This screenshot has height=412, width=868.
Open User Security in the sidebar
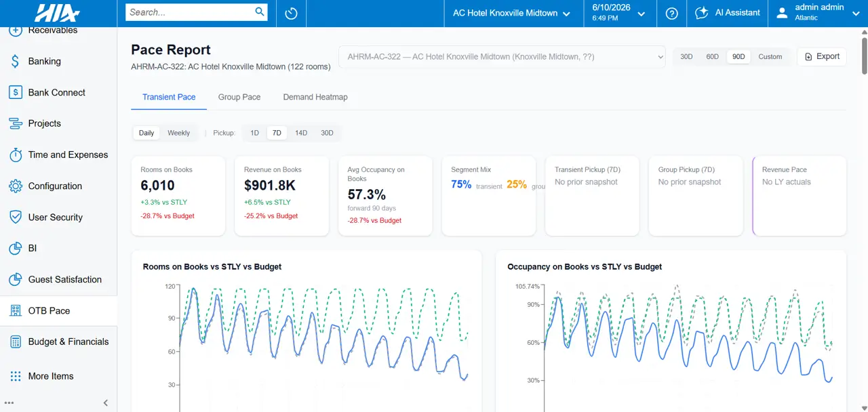(x=58, y=217)
